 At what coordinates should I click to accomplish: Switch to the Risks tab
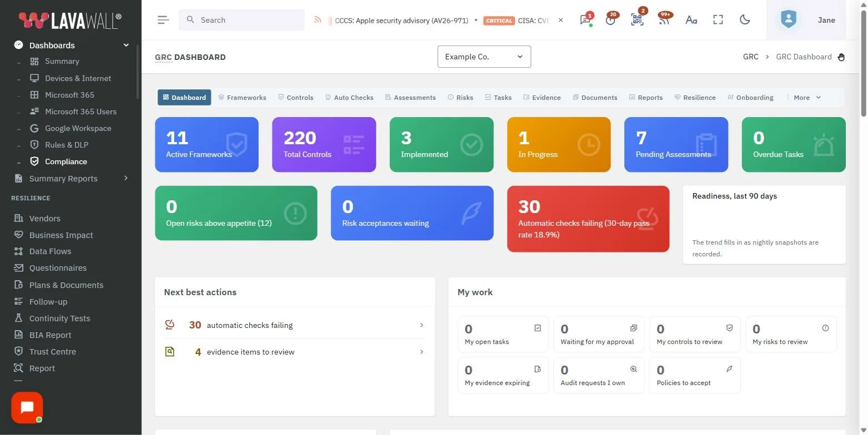(460, 97)
